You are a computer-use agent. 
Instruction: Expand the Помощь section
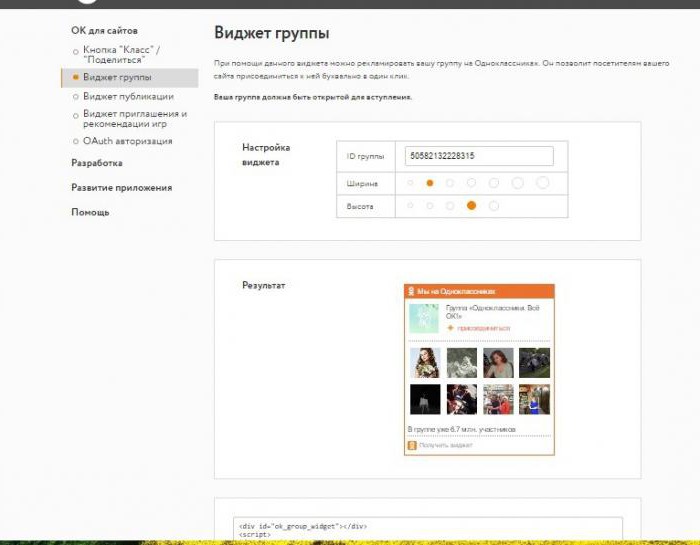90,212
